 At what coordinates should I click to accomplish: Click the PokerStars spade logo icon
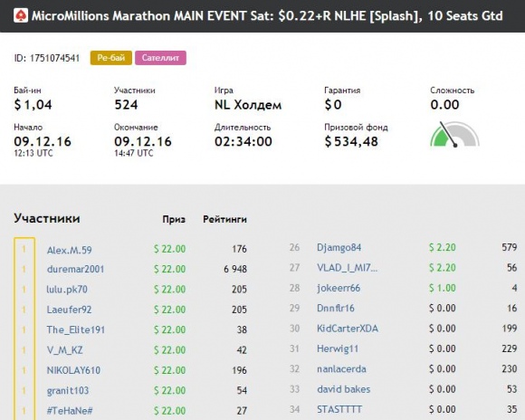point(21,15)
